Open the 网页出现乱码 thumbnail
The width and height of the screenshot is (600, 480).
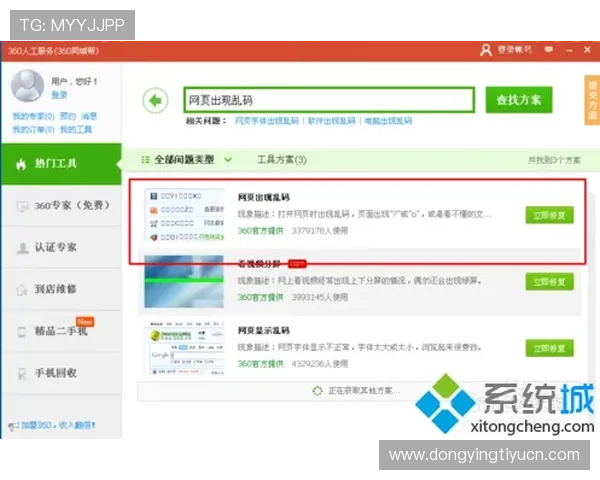click(x=184, y=215)
